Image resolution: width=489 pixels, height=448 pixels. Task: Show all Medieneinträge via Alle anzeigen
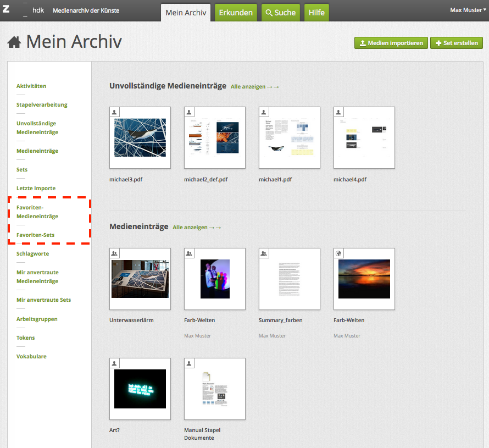[x=197, y=228]
